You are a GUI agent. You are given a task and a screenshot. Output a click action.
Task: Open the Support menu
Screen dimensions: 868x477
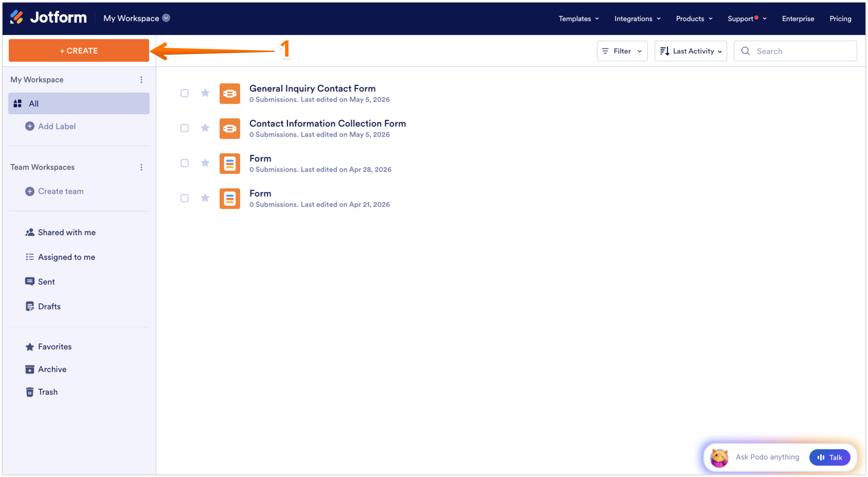click(x=747, y=19)
